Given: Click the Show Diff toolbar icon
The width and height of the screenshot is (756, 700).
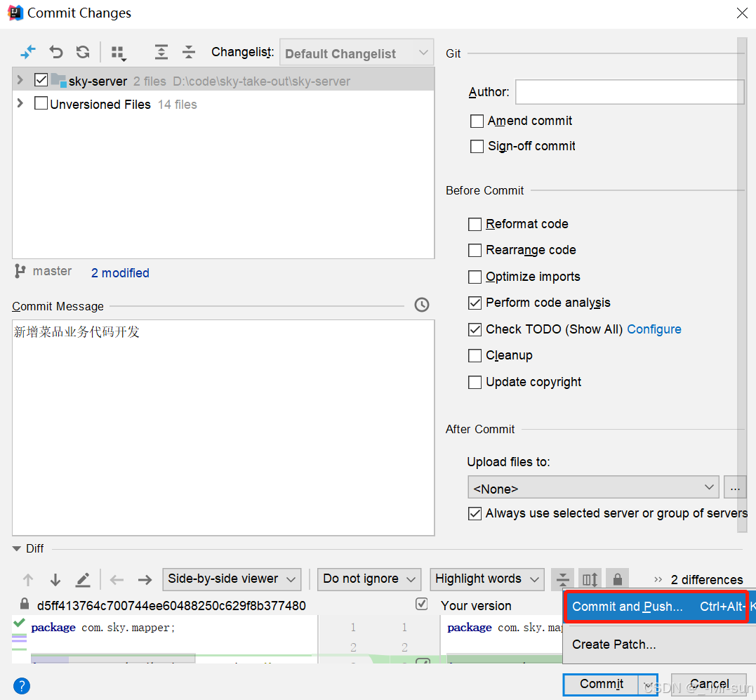Looking at the screenshot, I should [x=28, y=51].
